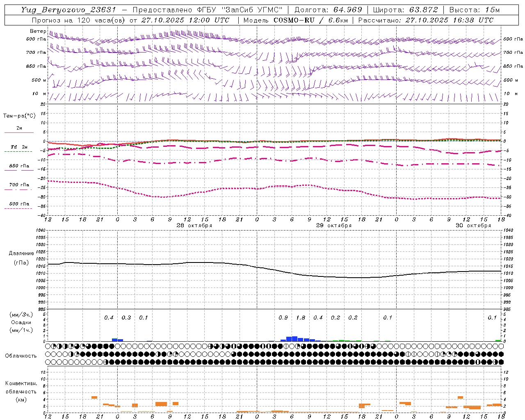The height and width of the screenshot is (420, 525).
Task: Click the (мм/3ч.) units label
Action: point(21,315)
